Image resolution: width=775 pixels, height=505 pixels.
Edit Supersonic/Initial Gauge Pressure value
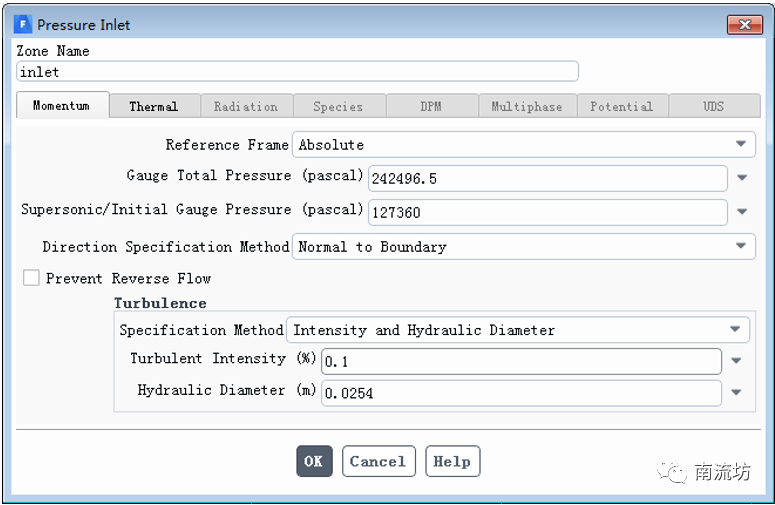[x=548, y=212]
